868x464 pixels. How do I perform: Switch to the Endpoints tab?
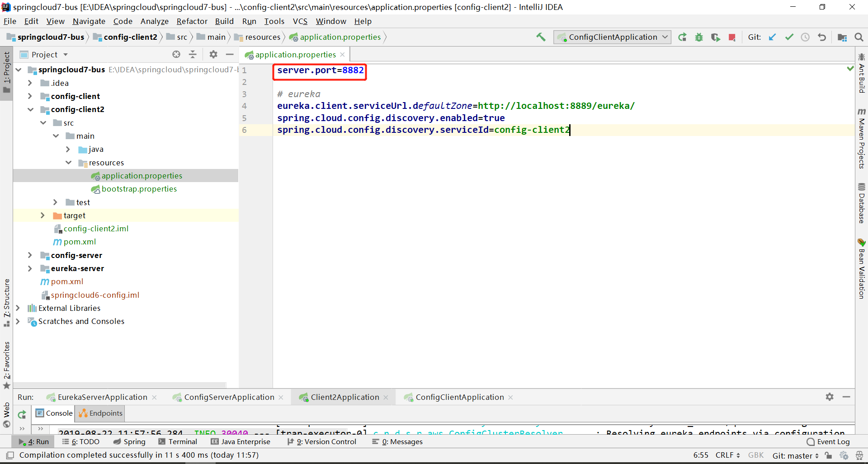[100, 413]
